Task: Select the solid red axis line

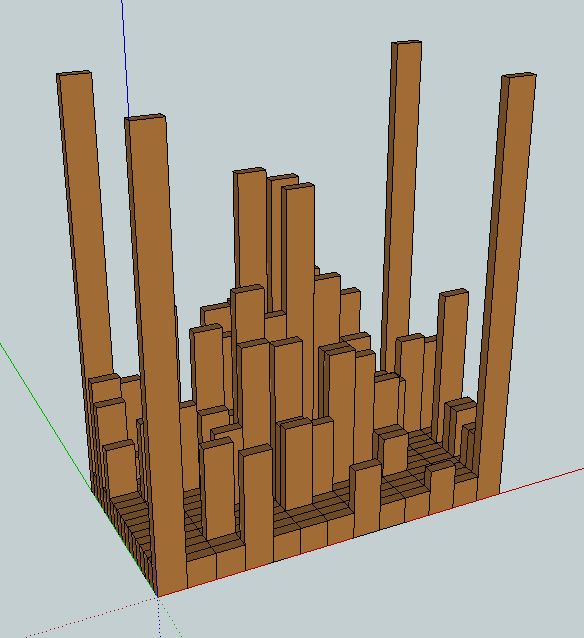Action: tap(541, 481)
